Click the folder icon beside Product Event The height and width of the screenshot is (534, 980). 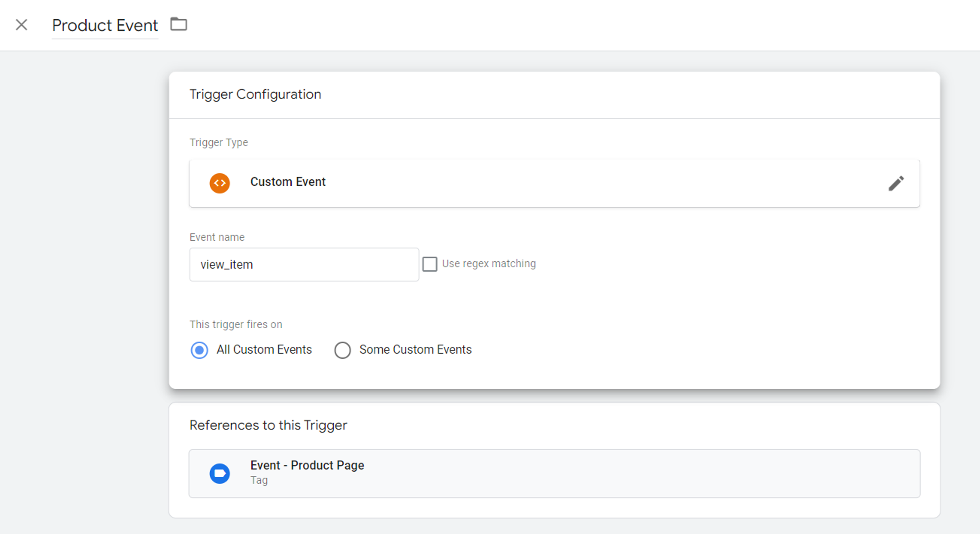178,24
